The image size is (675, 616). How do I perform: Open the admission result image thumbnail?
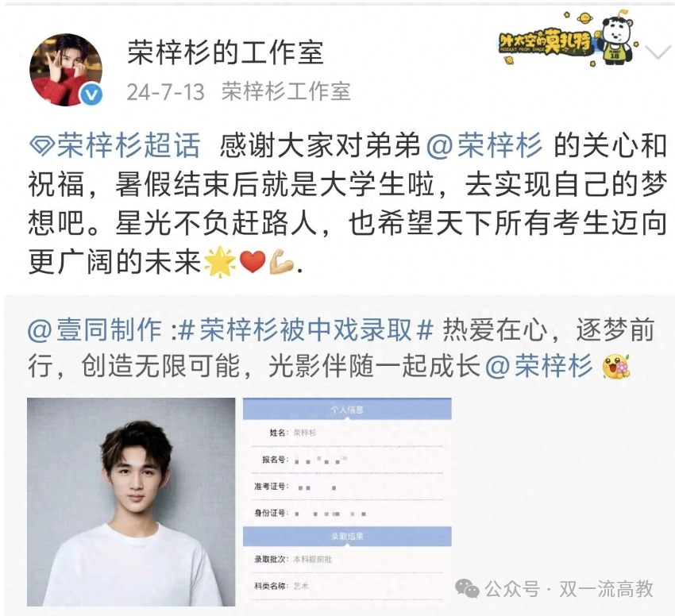click(x=347, y=502)
